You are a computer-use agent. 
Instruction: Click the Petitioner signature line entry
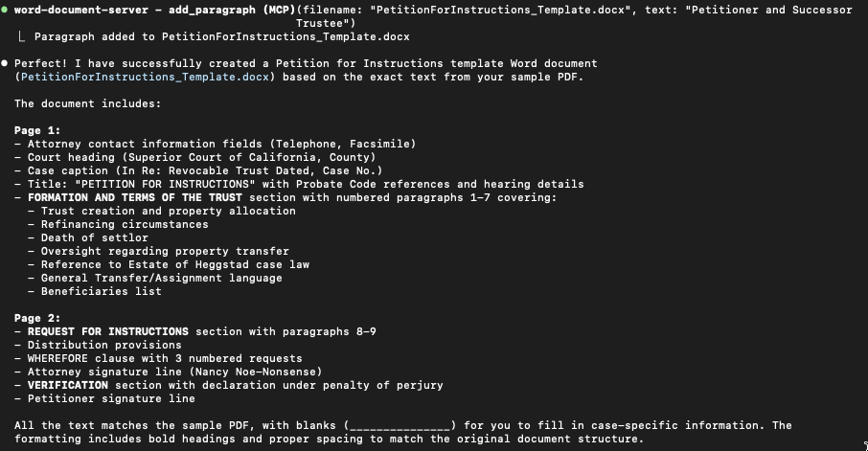tap(111, 398)
